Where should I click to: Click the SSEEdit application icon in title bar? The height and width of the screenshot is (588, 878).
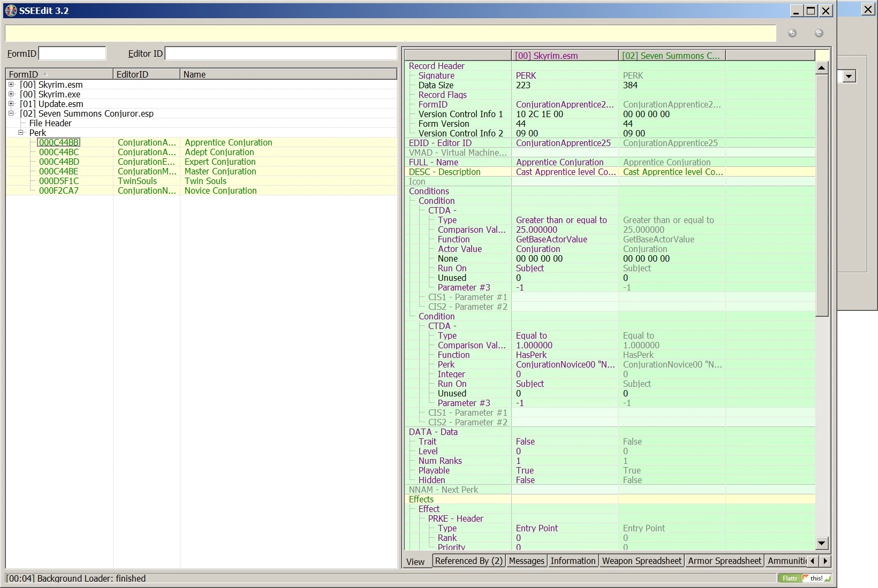pyautogui.click(x=11, y=11)
